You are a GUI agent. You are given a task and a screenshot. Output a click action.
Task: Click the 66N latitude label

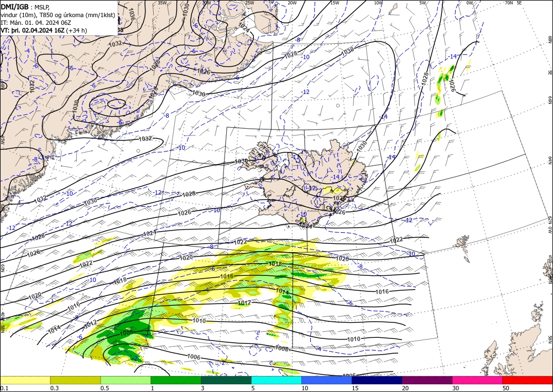550,100
